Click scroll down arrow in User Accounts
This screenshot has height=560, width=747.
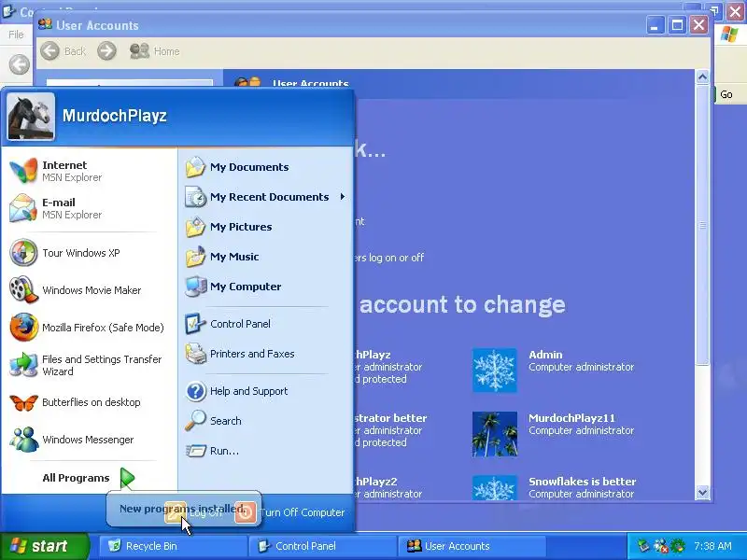click(703, 493)
